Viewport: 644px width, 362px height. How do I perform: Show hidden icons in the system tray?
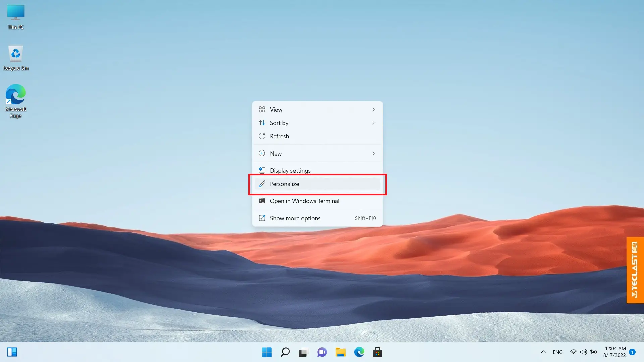(543, 352)
